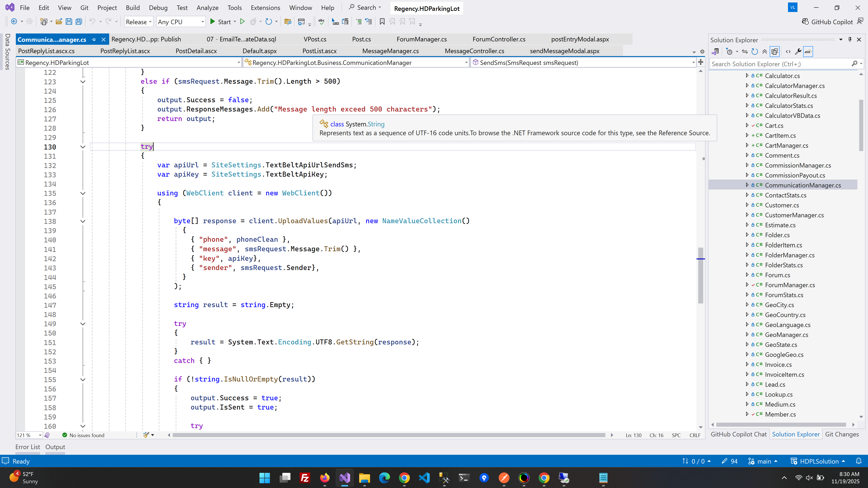Collapse the code block at line 135
868x488 pixels.
pyautogui.click(x=83, y=193)
